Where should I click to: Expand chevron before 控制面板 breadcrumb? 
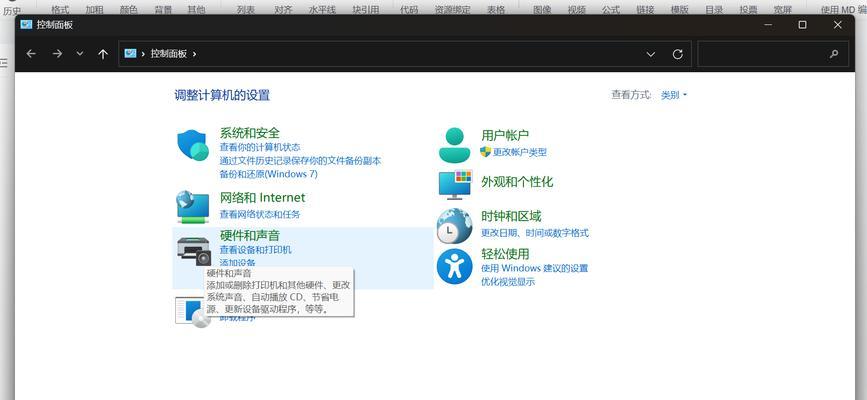143,54
